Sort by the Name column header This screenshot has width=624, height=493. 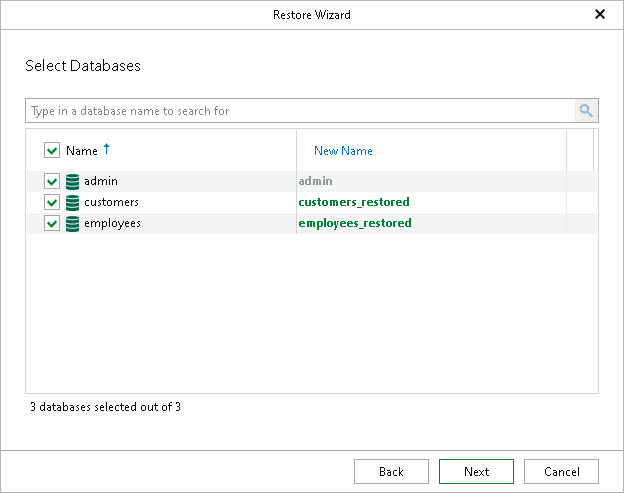pos(82,151)
